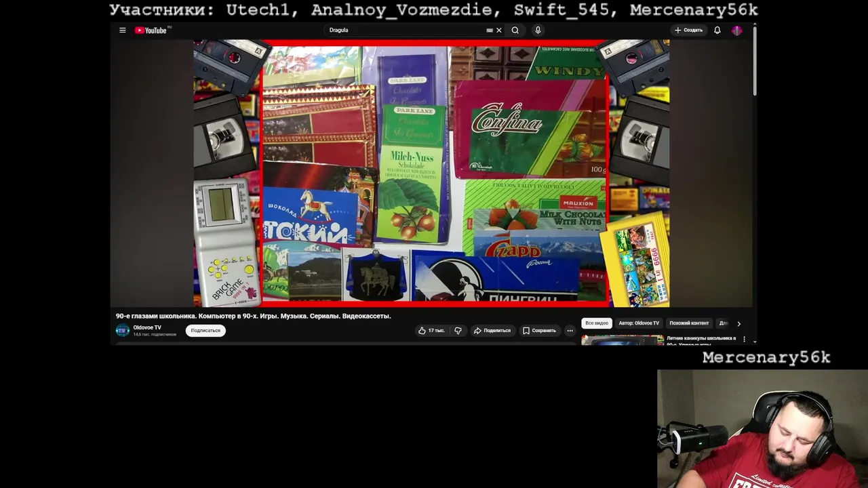Open the Oldovoe TV channel name link
Image resolution: width=868 pixels, height=488 pixels.
147,327
